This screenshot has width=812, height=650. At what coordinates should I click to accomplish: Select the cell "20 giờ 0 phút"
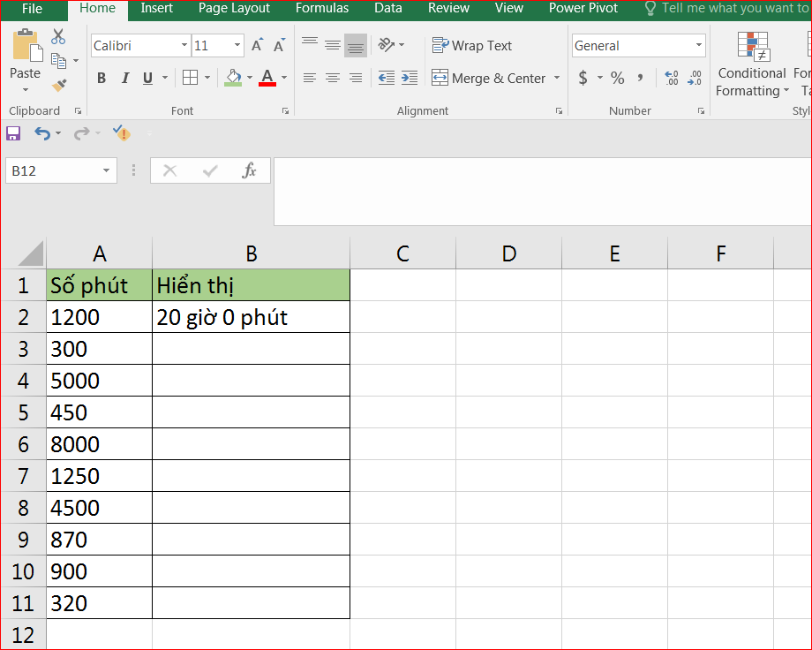coord(252,317)
